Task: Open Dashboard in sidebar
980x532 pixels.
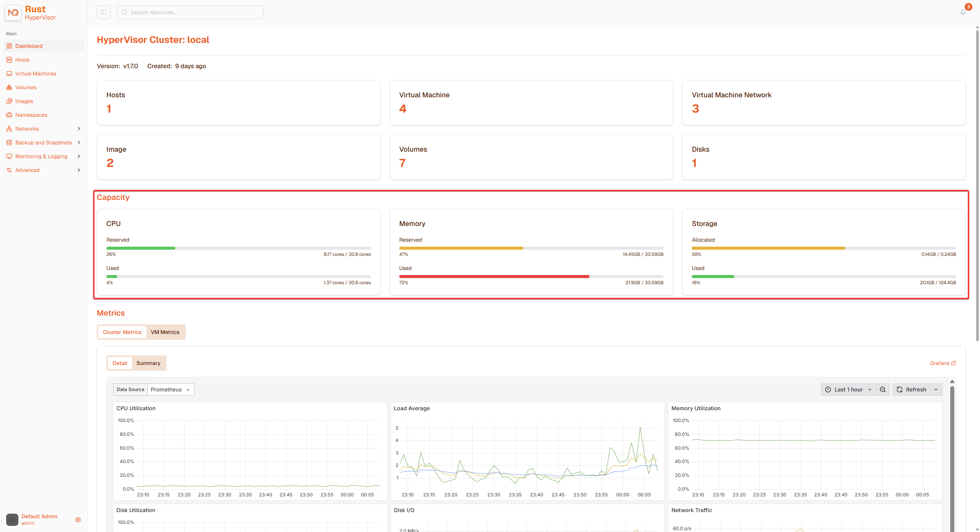Action: 44,46
